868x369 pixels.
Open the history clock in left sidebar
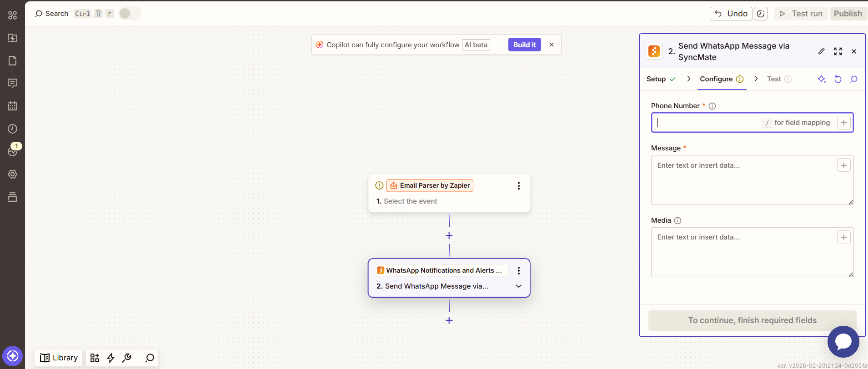pyautogui.click(x=12, y=129)
